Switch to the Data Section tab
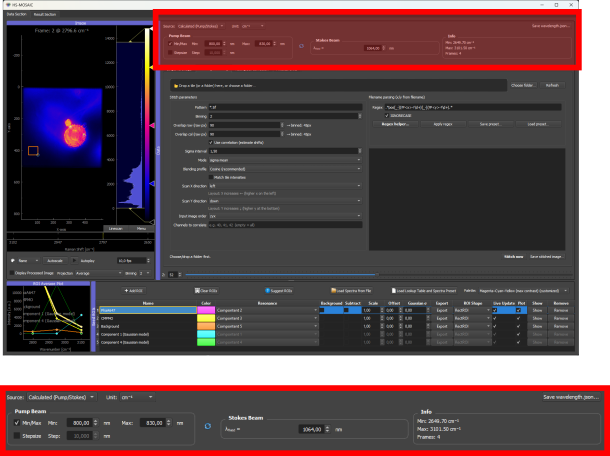Screen dimensions: 610x456 pyautogui.click(x=17, y=14)
